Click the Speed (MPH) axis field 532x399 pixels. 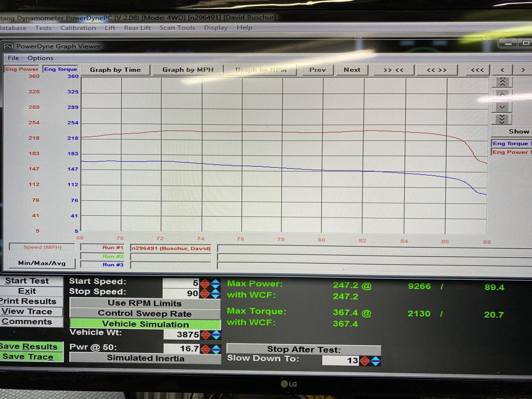click(42, 247)
